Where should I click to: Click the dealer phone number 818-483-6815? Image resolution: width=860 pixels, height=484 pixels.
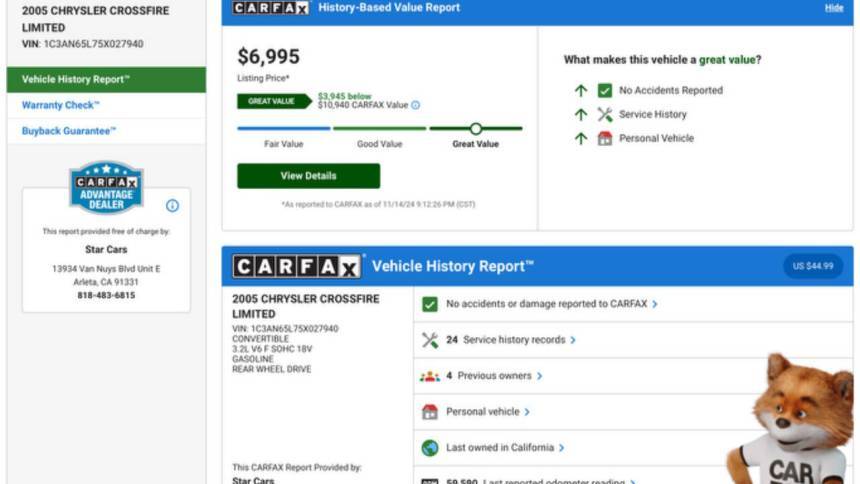coord(106,295)
